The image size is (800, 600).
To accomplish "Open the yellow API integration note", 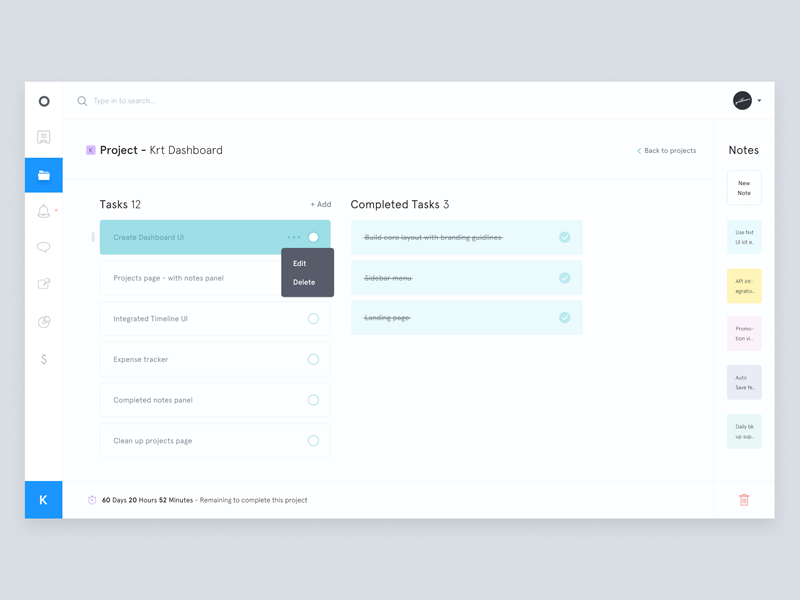I will 744,286.
